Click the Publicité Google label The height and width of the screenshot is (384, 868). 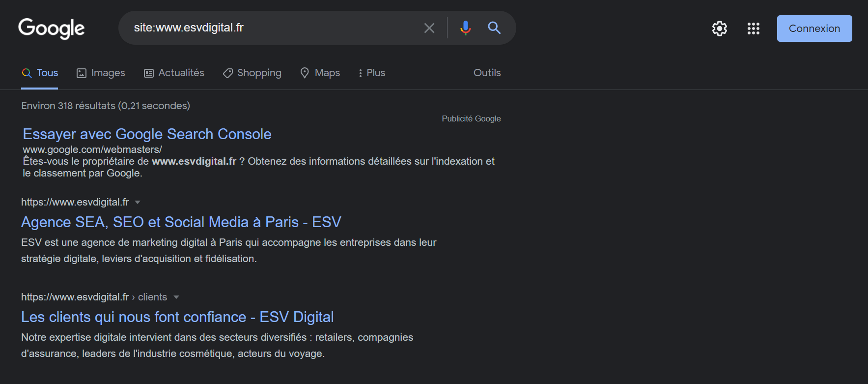(x=471, y=118)
